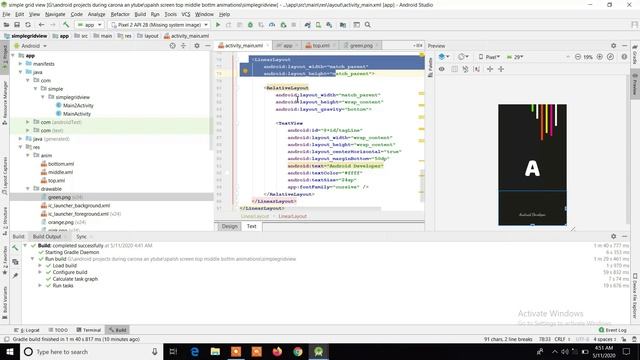640x360 pixels.
Task: Open the app run configuration dropdown
Action: point(89,25)
